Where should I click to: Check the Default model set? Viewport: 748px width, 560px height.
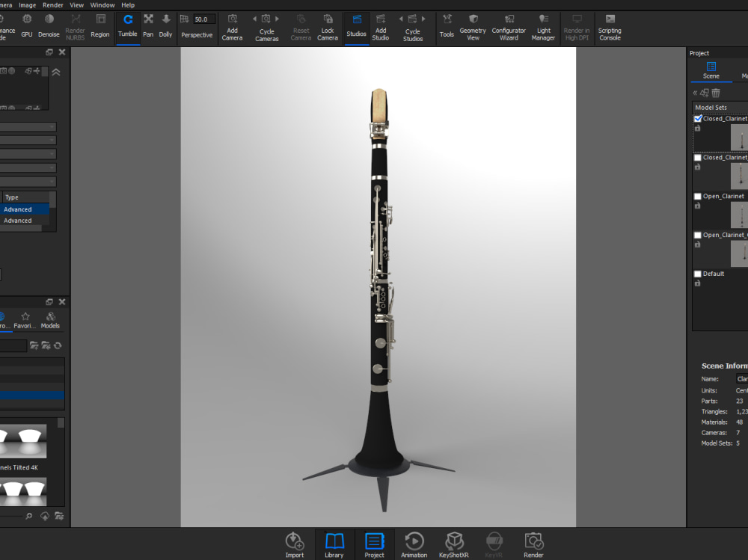[x=698, y=273]
